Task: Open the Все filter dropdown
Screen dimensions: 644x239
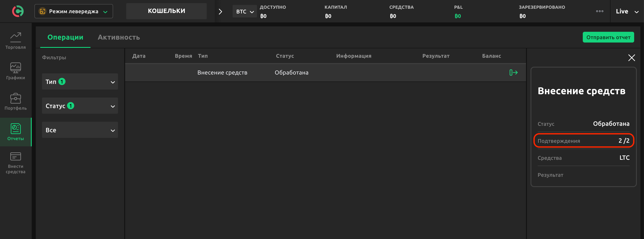Action: tap(80, 130)
